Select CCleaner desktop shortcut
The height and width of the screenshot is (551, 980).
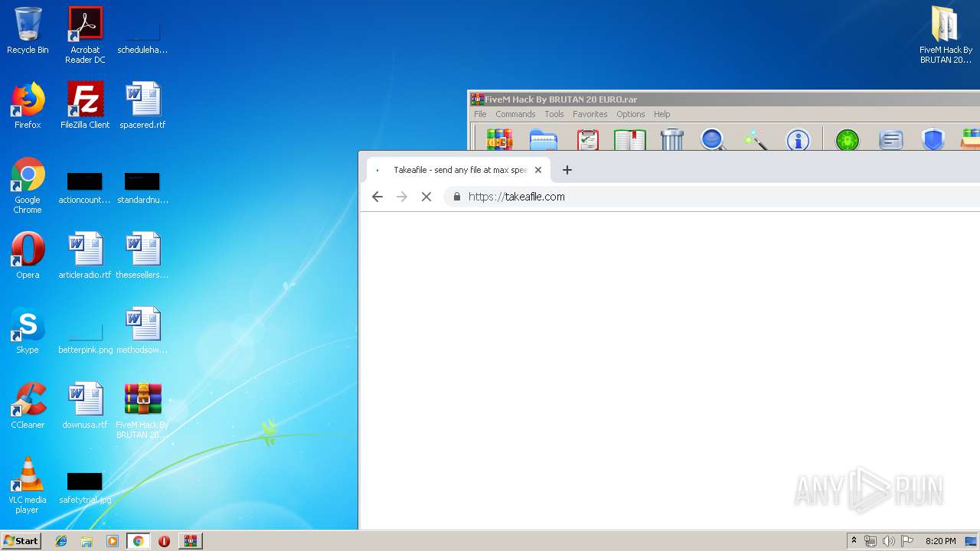pyautogui.click(x=28, y=406)
